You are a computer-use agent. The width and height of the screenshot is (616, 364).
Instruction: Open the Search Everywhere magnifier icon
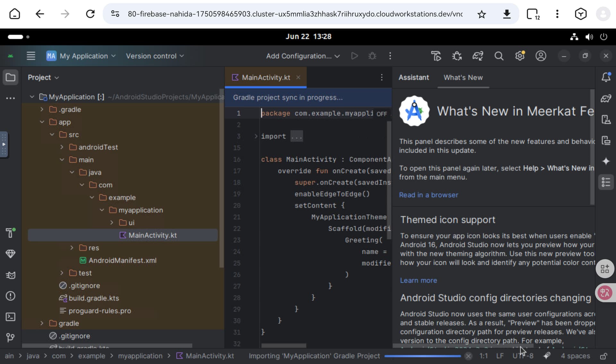tap(499, 56)
